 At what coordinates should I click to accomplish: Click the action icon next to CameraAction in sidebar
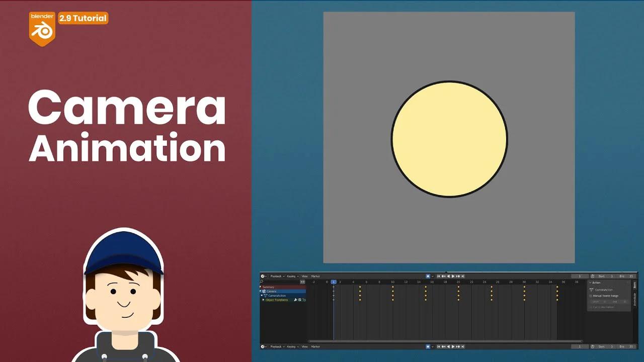(592, 290)
